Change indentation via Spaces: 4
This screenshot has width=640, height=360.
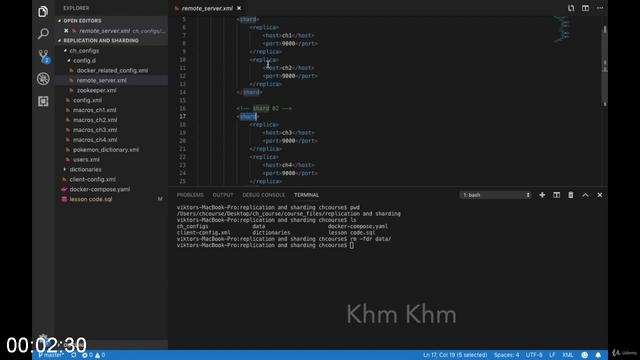pyautogui.click(x=507, y=355)
